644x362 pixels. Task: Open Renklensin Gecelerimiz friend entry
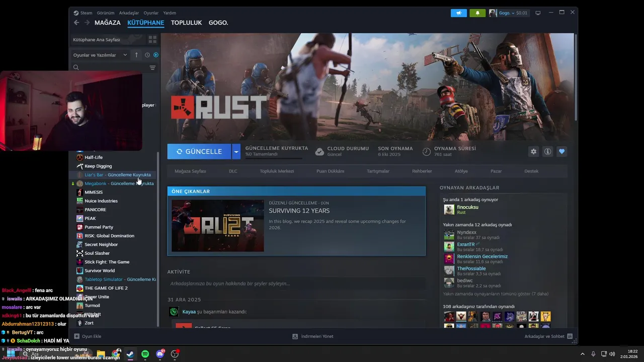click(x=482, y=259)
